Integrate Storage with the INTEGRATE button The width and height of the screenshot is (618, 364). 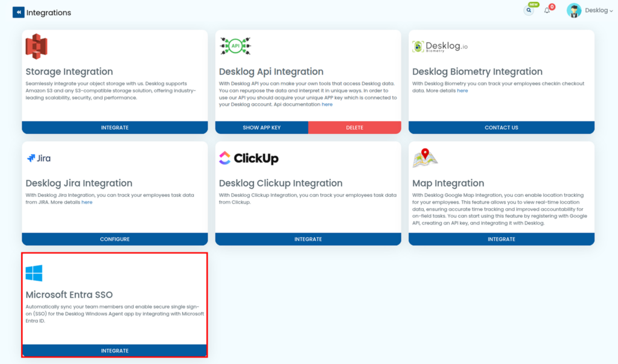tap(115, 127)
